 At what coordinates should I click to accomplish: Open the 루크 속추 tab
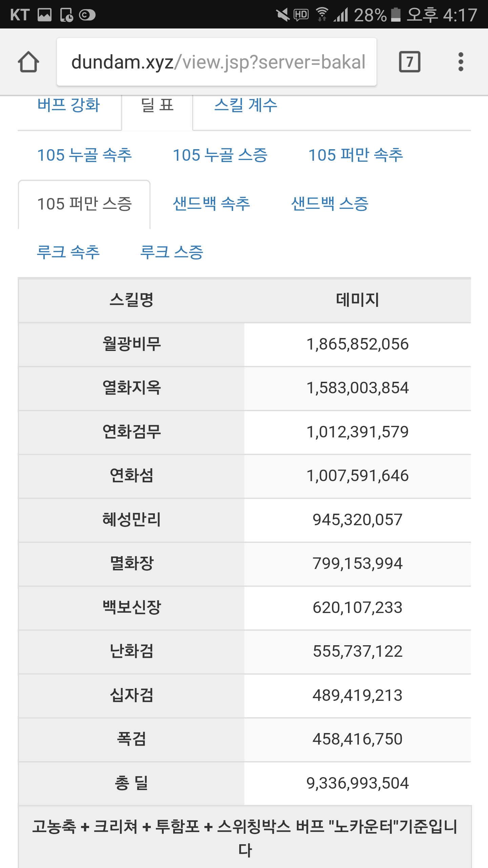point(68,253)
